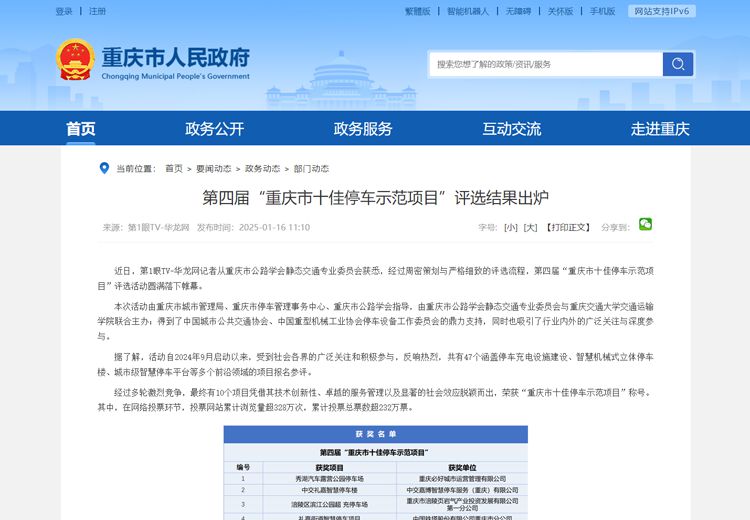Open the 智能机器人 assistant link

(468, 11)
